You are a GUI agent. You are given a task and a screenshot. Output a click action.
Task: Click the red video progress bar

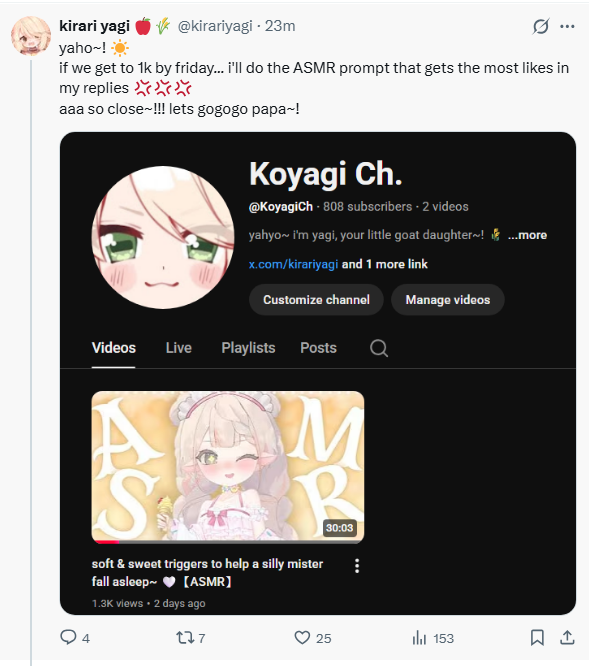pyautogui.click(x=107, y=542)
